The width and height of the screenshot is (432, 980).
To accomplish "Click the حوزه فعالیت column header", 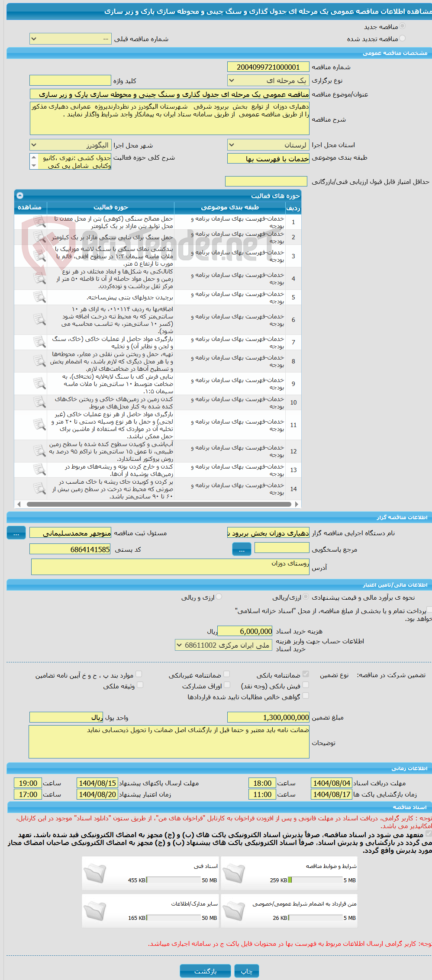I will (x=111, y=207).
